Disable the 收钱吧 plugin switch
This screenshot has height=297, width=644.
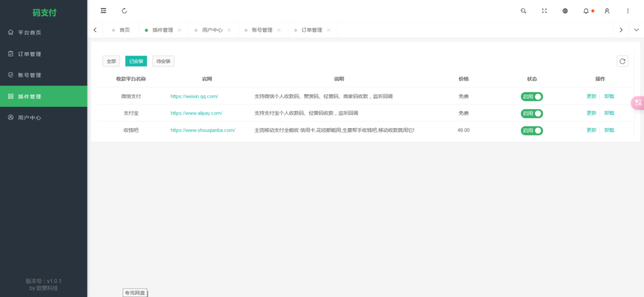tap(532, 131)
